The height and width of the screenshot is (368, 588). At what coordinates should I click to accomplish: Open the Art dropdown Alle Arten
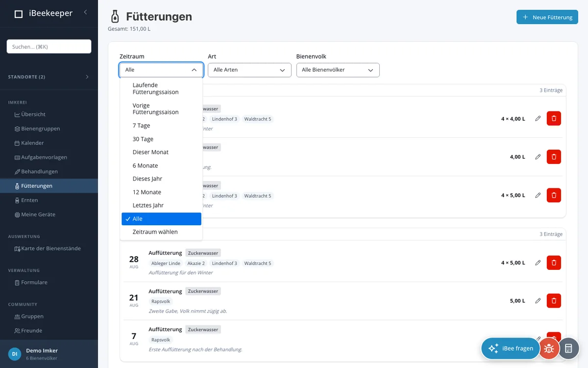[x=249, y=70]
